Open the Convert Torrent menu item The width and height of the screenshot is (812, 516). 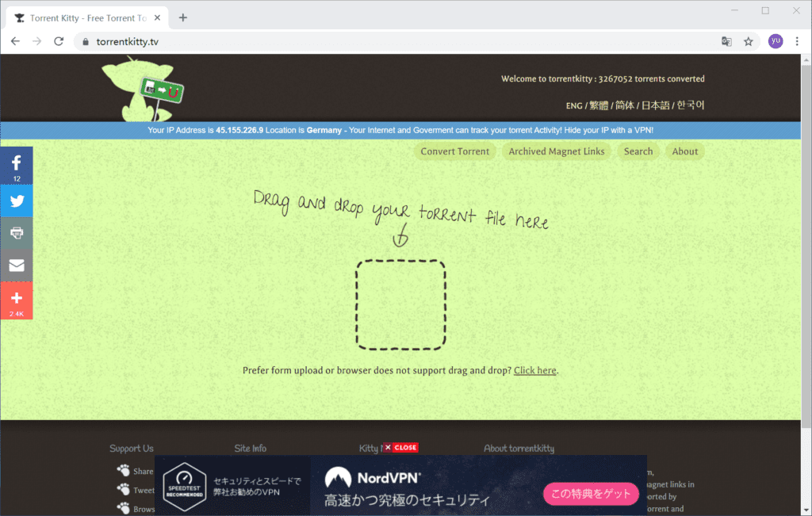coord(454,151)
